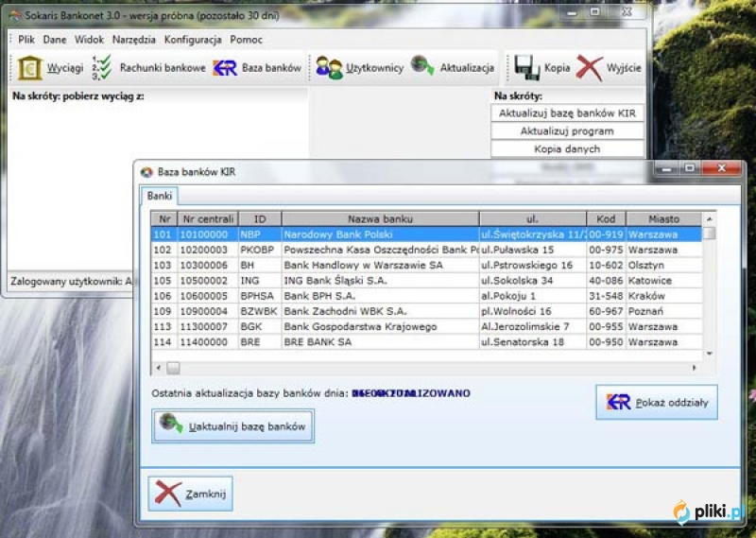Click Aktualizuj program shortcut button

pyautogui.click(x=567, y=130)
